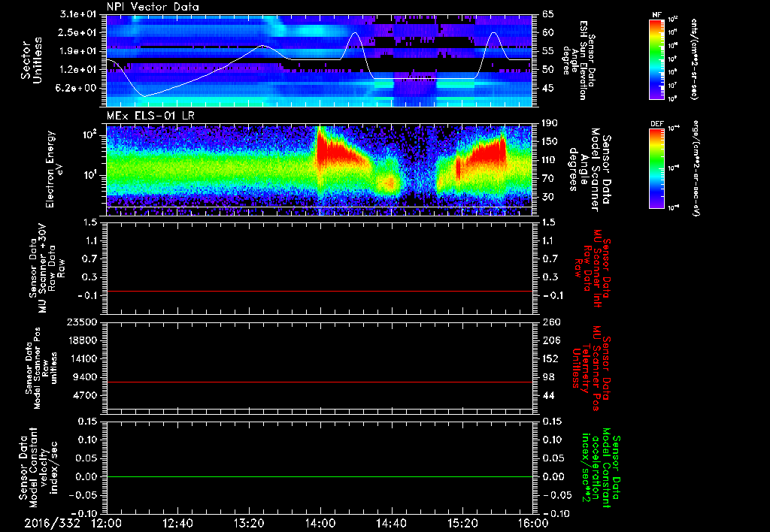Click the green velocity line at zero
This screenshot has height=532, width=770.
click(320, 476)
